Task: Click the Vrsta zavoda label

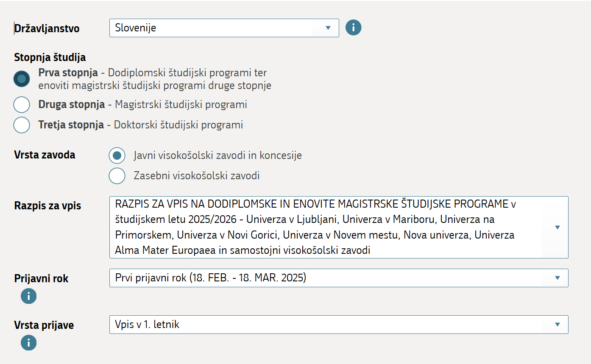Action: coord(45,155)
